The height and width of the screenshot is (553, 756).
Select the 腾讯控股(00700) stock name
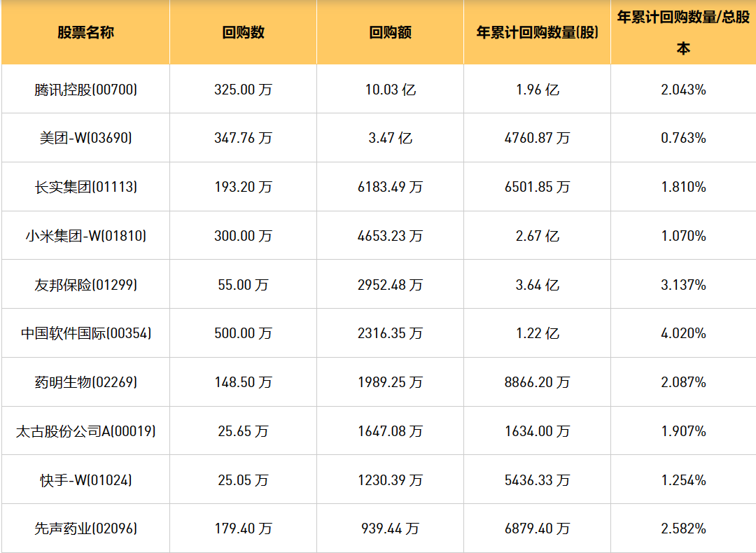pyautogui.click(x=85, y=90)
